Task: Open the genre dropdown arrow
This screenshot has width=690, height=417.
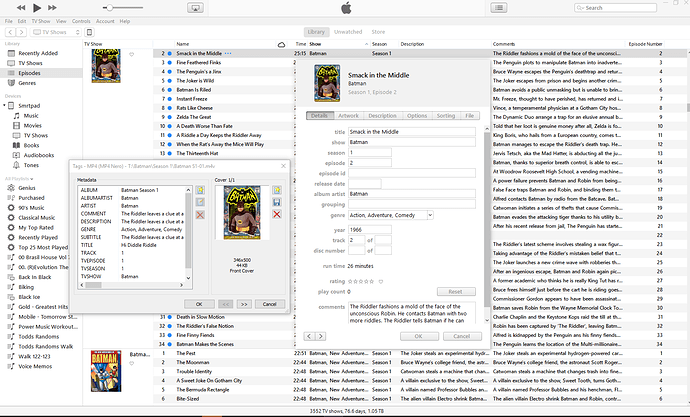Action: (x=430, y=215)
